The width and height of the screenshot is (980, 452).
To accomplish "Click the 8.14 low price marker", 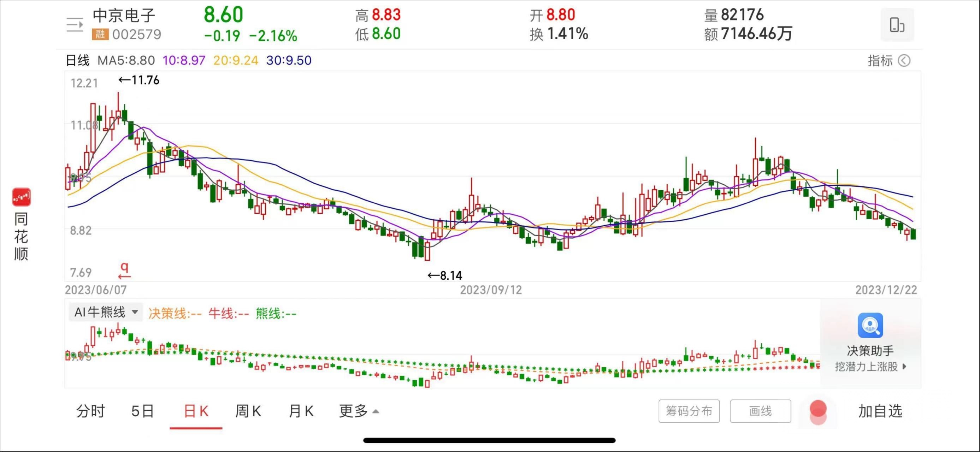I will pos(445,275).
